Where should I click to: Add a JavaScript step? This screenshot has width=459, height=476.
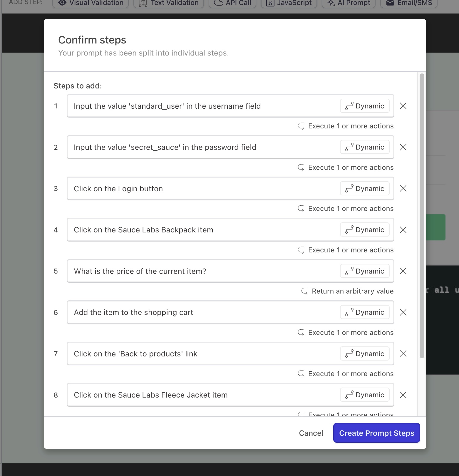pyautogui.click(x=289, y=3)
